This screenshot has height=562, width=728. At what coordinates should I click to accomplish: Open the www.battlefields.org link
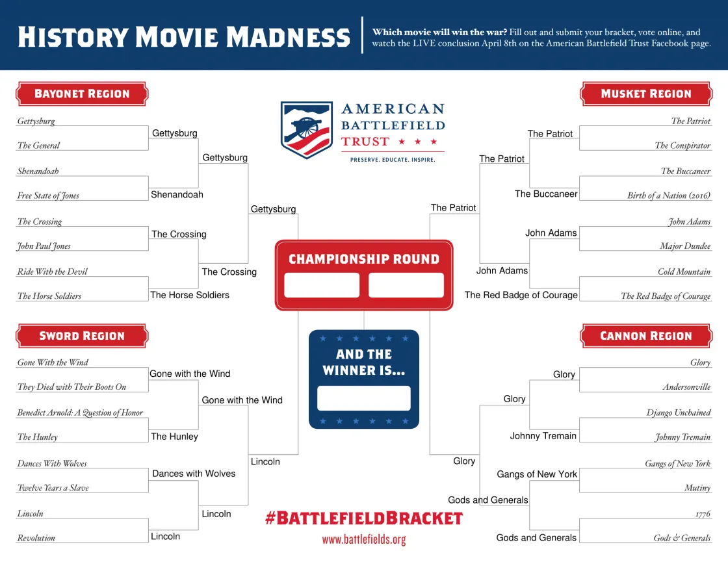point(364,539)
